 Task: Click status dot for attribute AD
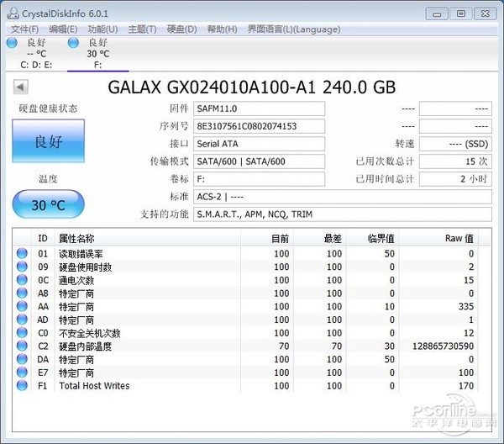click(x=22, y=320)
